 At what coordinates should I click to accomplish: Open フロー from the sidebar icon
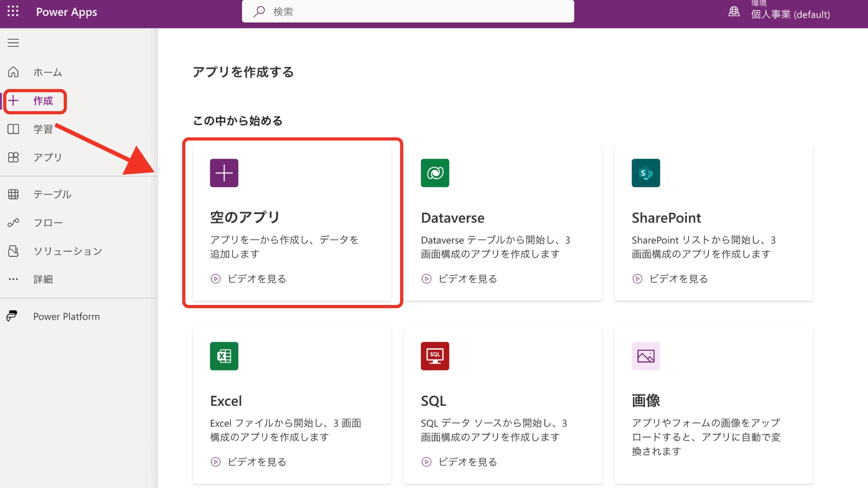coord(13,222)
